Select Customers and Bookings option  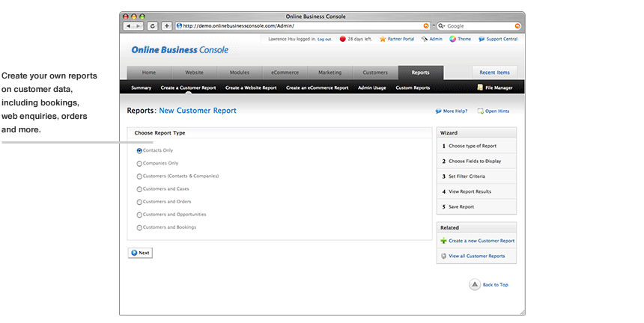tap(139, 227)
